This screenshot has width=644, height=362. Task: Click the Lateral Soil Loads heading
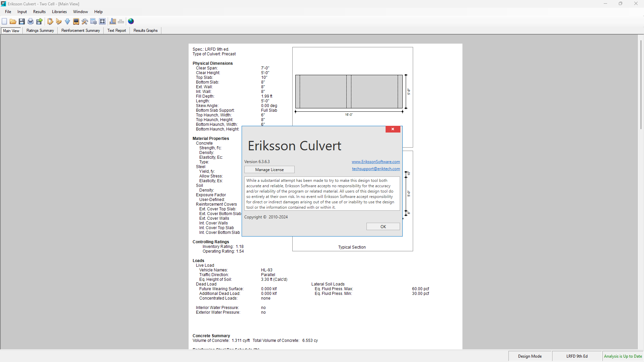coord(328,284)
